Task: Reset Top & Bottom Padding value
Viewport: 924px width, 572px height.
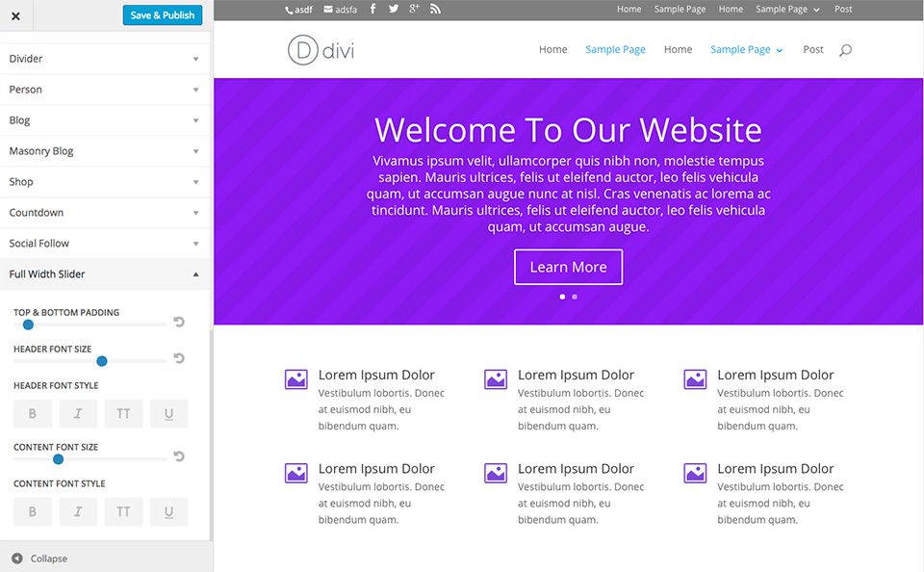Action: pyautogui.click(x=179, y=322)
